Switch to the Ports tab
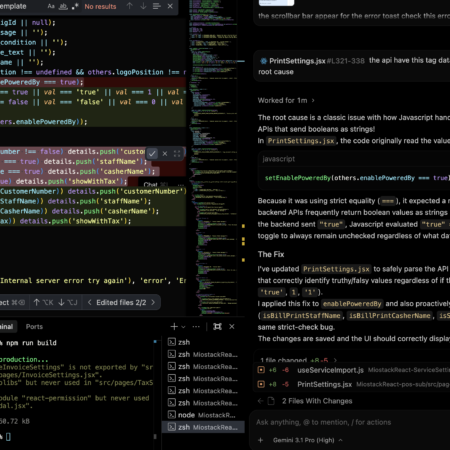The width and height of the screenshot is (450, 450). tap(34, 327)
